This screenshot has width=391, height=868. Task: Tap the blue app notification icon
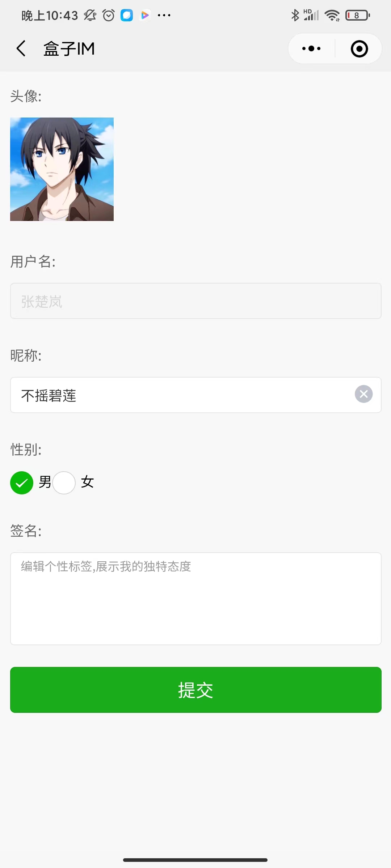pos(127,15)
